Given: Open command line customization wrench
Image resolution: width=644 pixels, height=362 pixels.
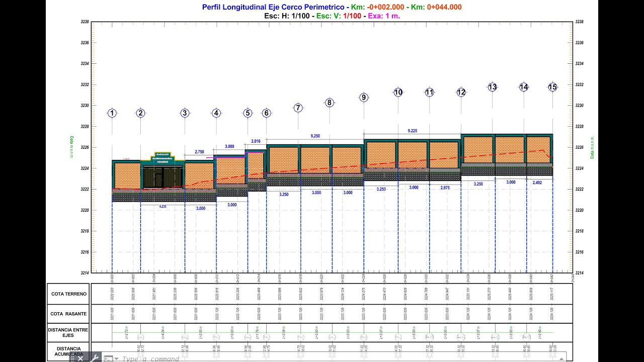Looking at the screenshot, I should point(95,358).
